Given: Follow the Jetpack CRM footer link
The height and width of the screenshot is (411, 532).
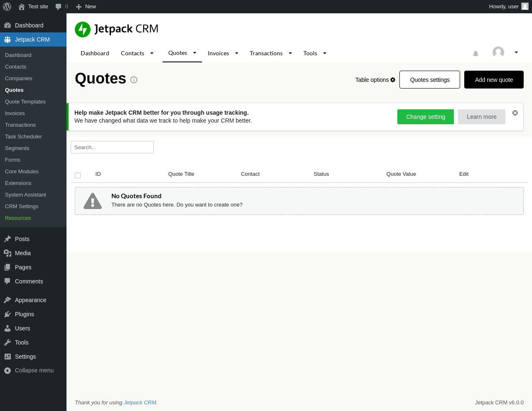Looking at the screenshot, I should point(140,403).
